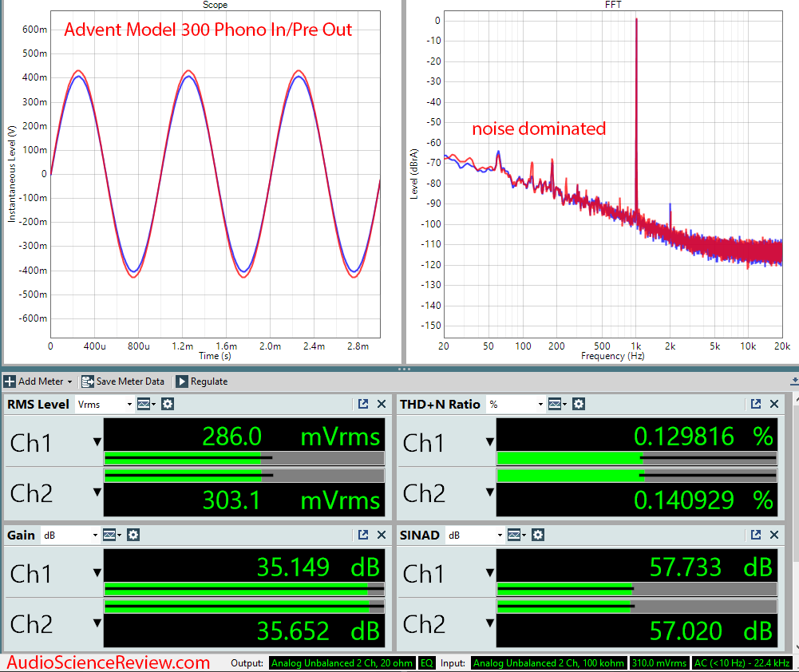Expand SINAD Ch2 channel arrow

pyautogui.click(x=489, y=623)
